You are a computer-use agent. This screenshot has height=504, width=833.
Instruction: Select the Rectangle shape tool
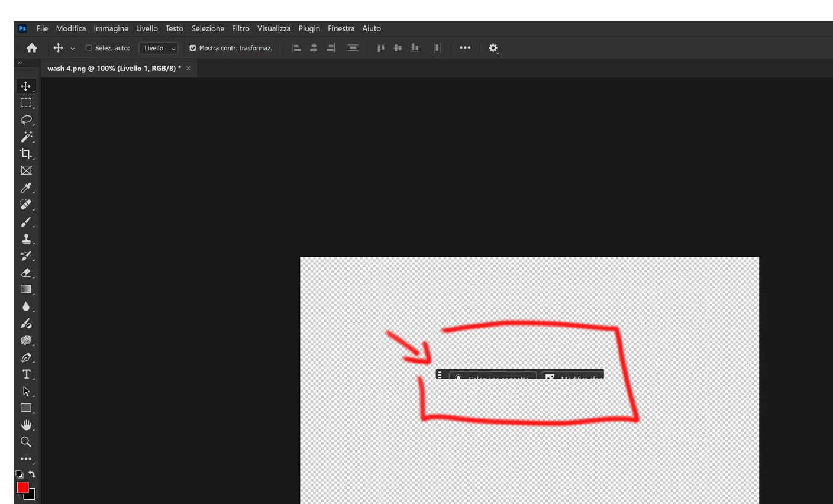(x=26, y=408)
